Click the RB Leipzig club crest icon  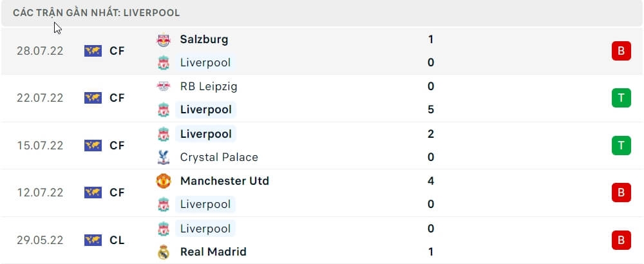[x=164, y=86]
